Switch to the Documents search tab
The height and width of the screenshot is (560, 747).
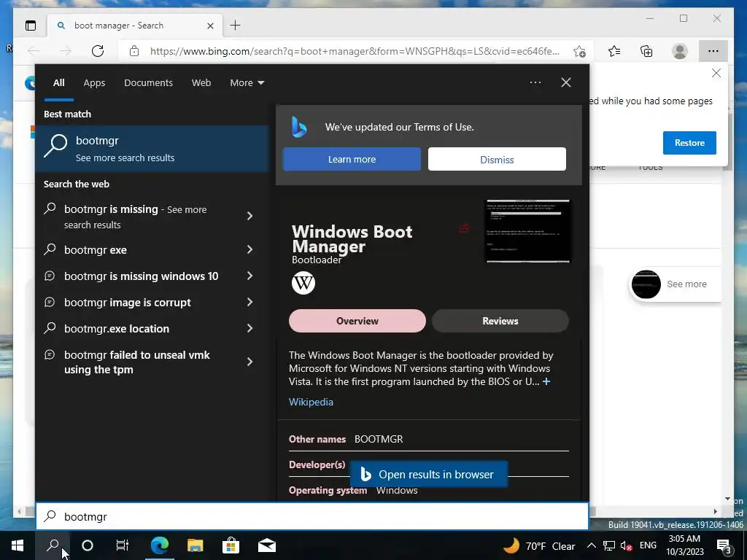pyautogui.click(x=148, y=83)
